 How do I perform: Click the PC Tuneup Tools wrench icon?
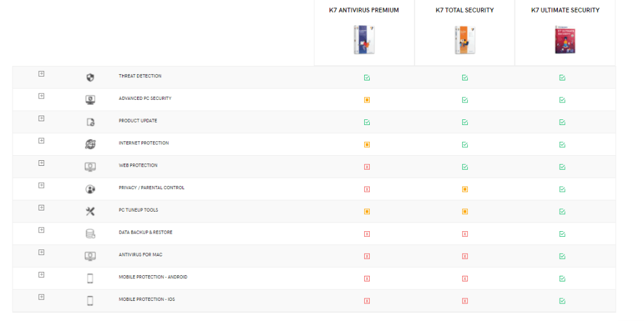[x=90, y=212]
